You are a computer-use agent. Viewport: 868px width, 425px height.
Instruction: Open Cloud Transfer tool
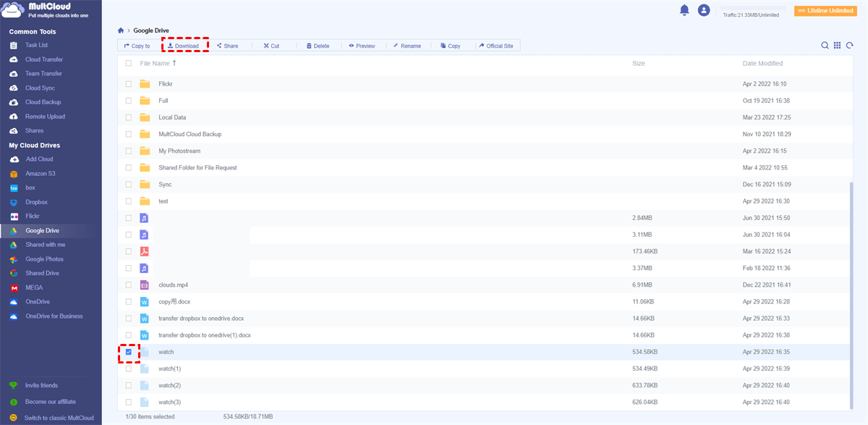point(44,59)
